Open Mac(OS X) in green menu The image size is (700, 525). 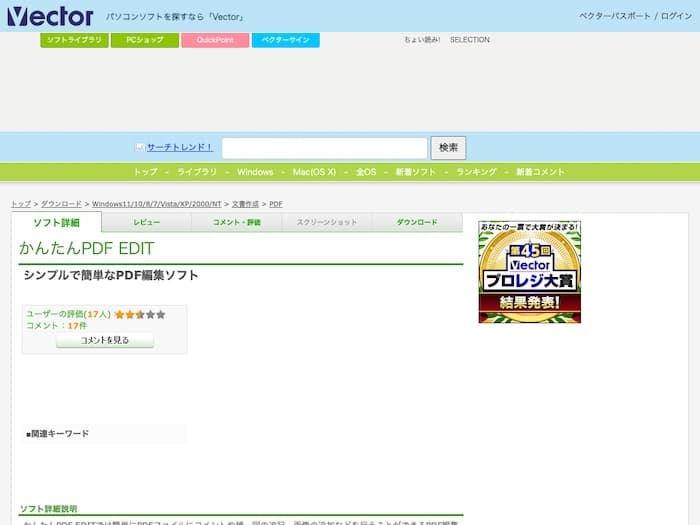click(314, 172)
